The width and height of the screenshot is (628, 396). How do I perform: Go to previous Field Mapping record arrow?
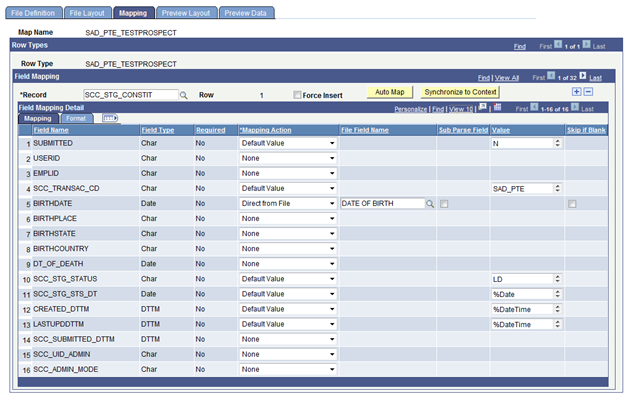pyautogui.click(x=551, y=76)
